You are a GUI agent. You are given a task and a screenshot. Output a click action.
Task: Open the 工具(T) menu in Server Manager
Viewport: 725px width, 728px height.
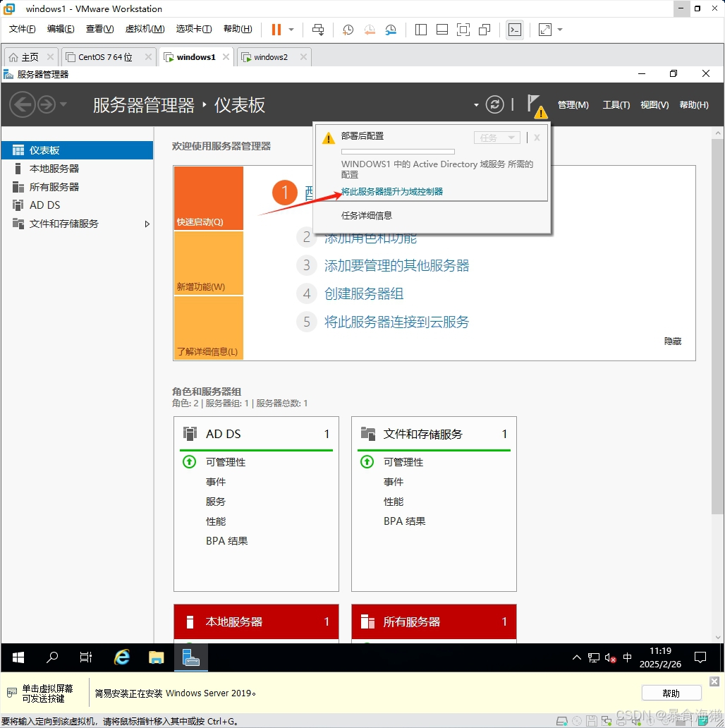[x=616, y=105]
